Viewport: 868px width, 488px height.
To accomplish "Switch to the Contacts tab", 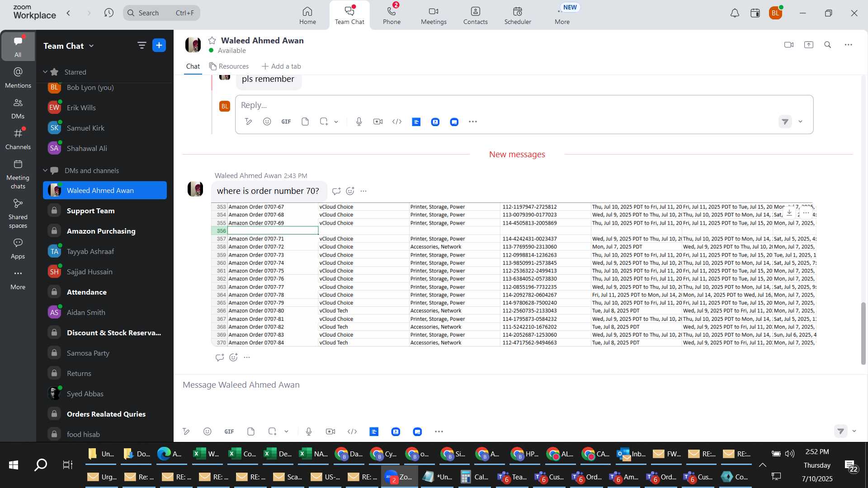I will [475, 15].
